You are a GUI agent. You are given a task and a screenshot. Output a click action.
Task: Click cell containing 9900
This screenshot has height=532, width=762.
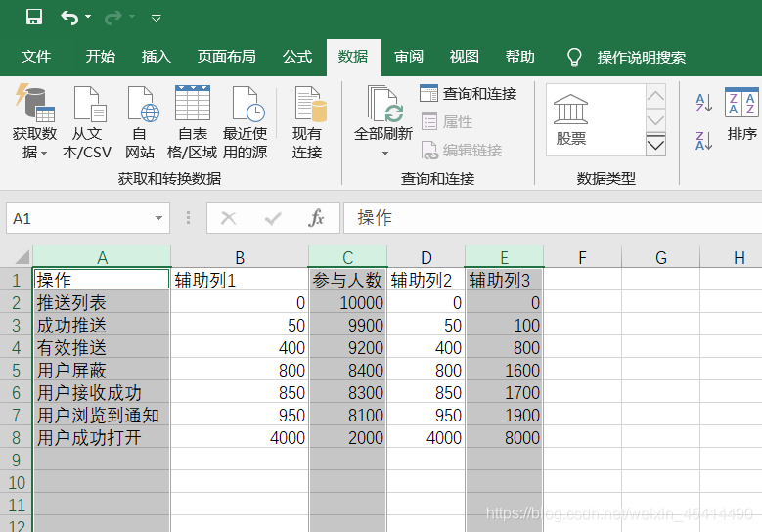(x=348, y=325)
